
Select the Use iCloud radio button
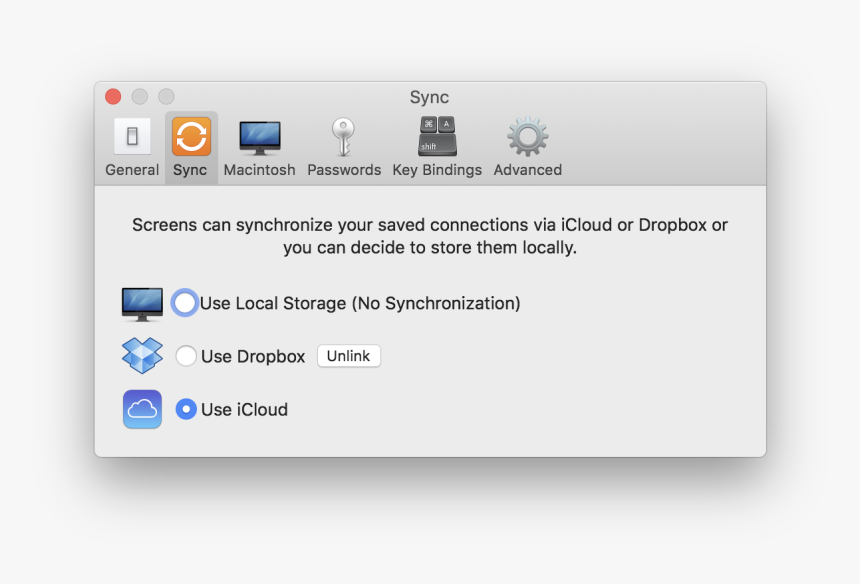186,409
